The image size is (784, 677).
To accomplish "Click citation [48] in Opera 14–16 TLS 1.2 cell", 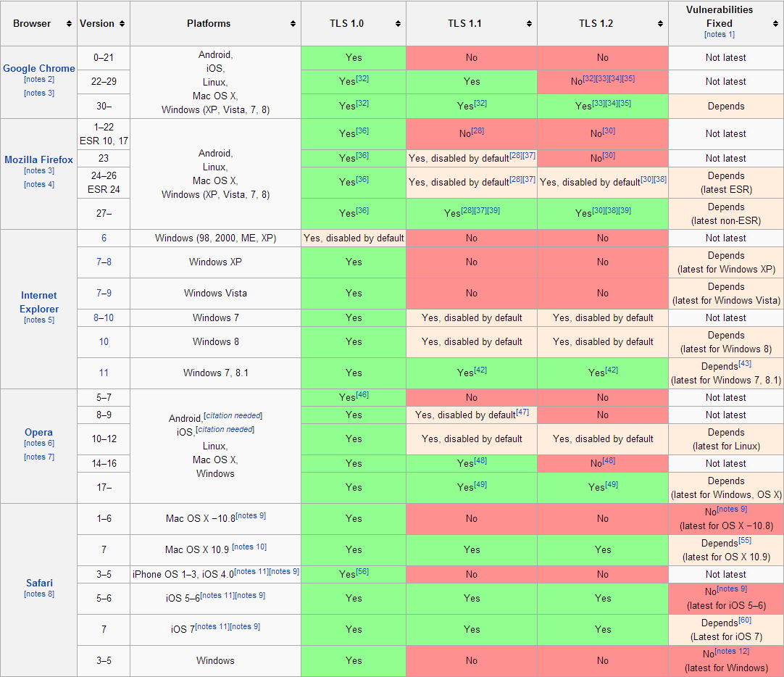I will [x=609, y=460].
